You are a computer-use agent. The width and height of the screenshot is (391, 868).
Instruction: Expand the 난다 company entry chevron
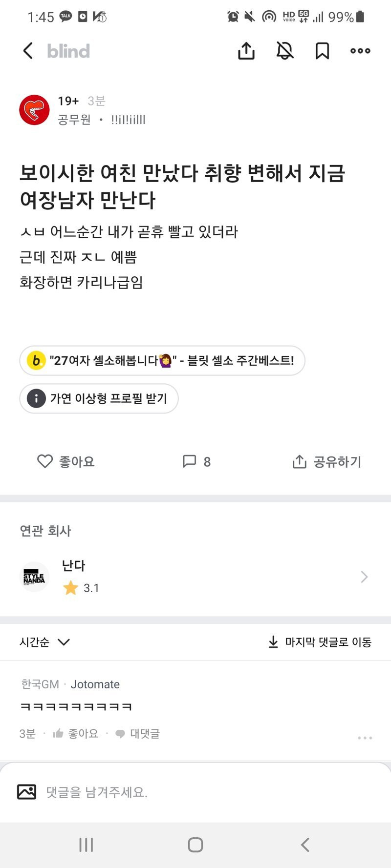tap(364, 577)
